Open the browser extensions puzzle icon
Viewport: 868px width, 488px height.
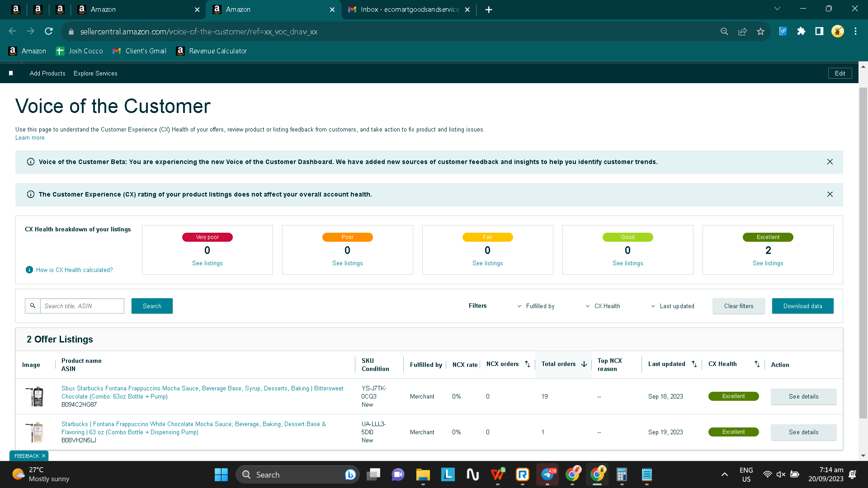click(801, 31)
